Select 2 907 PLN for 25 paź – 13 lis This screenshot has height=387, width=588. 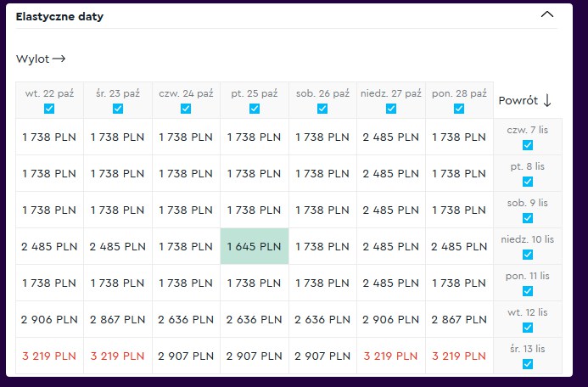coord(255,356)
